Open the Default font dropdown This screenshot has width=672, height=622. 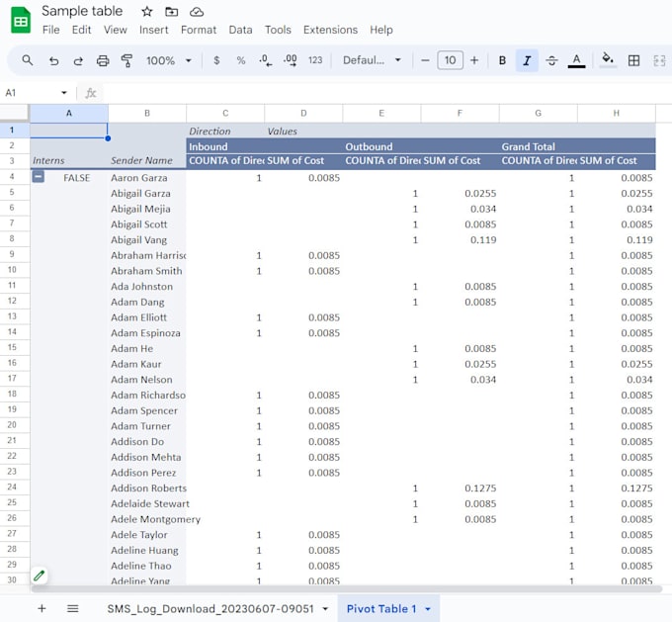click(372, 60)
